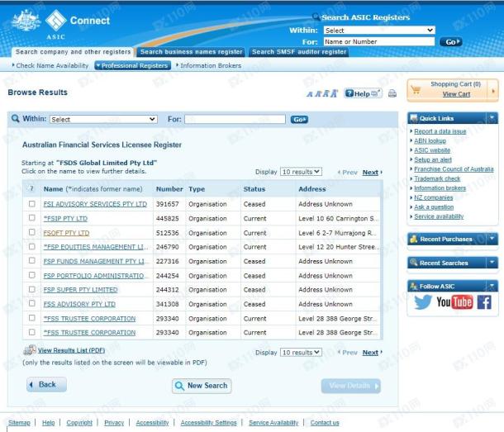Open the Contact us footer link
504x432 pixels.
[x=325, y=423]
